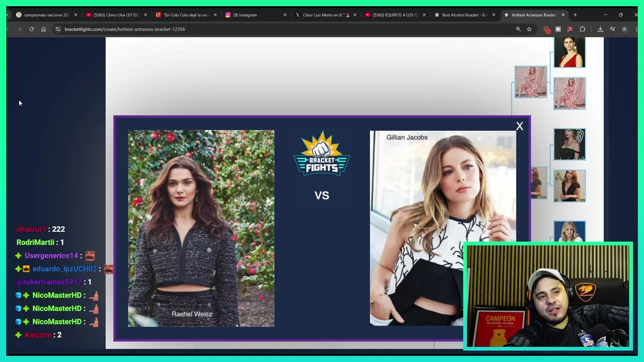Pick the Rachel Weisz photo
Viewport: 644px width, 362px height.
201,229
